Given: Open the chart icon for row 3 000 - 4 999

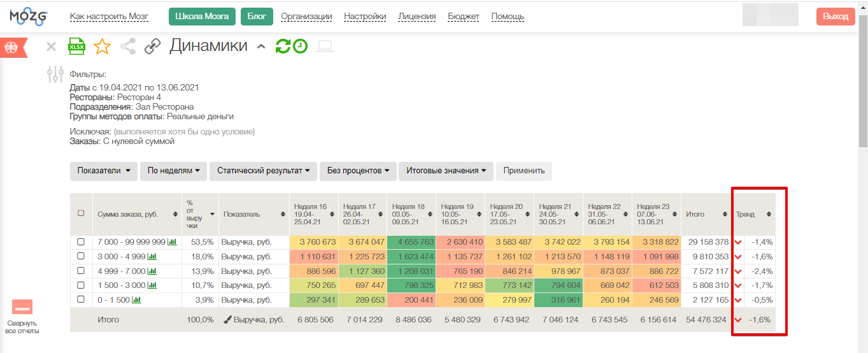Looking at the screenshot, I should point(152,256).
